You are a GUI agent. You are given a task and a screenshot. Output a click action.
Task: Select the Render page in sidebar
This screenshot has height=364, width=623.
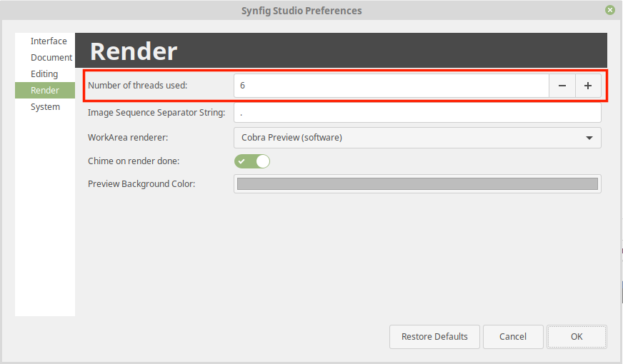[x=45, y=90]
